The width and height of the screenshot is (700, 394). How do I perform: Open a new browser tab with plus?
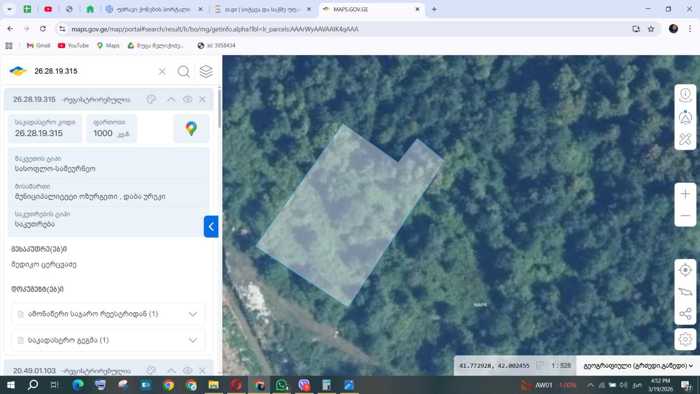pos(434,9)
